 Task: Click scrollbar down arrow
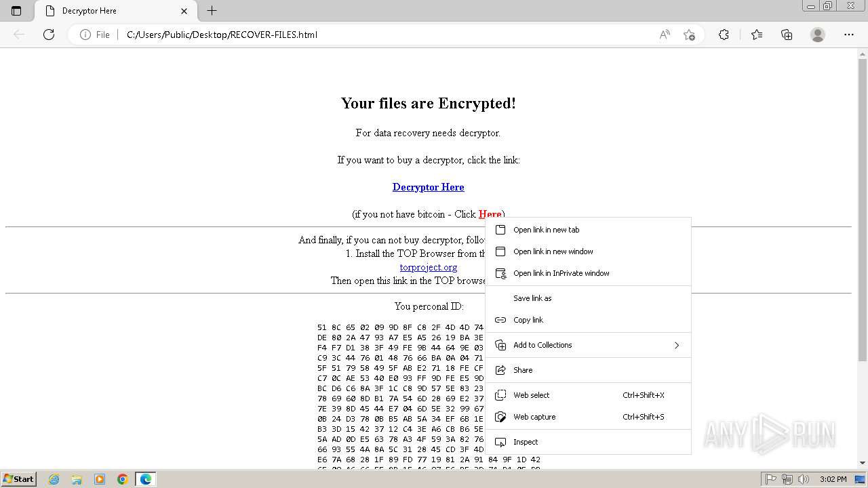[863, 463]
